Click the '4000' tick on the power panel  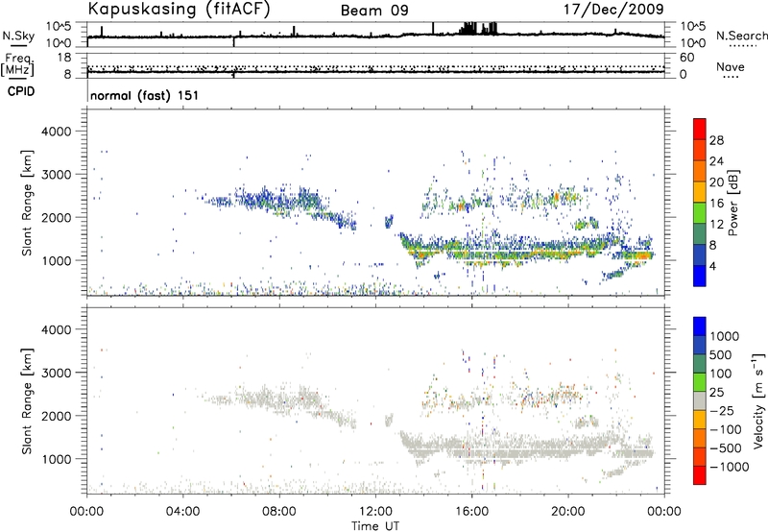pos(56,132)
